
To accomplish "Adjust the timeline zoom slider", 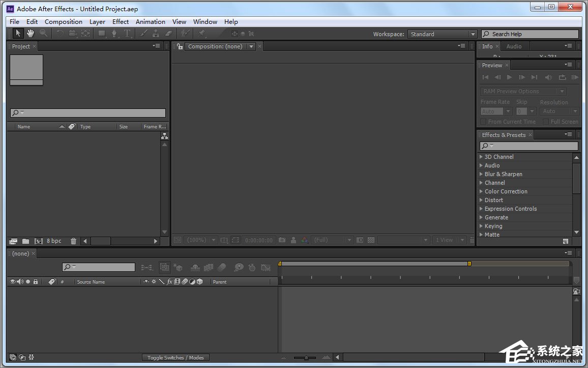I will [x=306, y=357].
